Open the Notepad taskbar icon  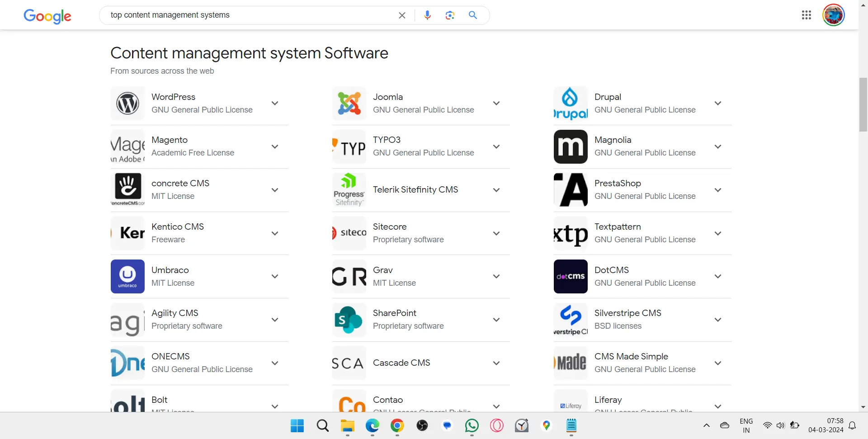tap(571, 425)
